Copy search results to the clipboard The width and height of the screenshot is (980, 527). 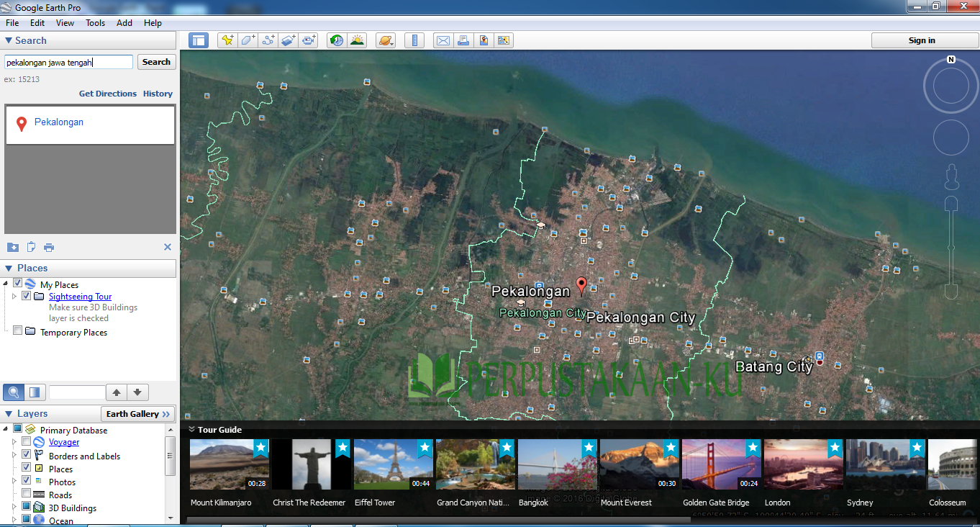tap(31, 247)
